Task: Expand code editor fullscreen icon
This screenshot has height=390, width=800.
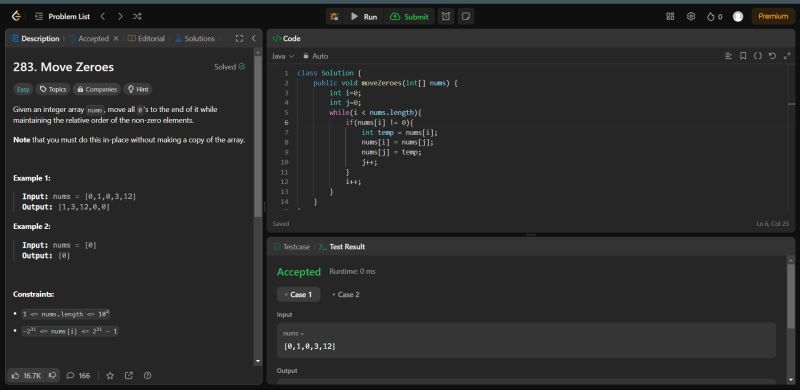Action: point(786,56)
